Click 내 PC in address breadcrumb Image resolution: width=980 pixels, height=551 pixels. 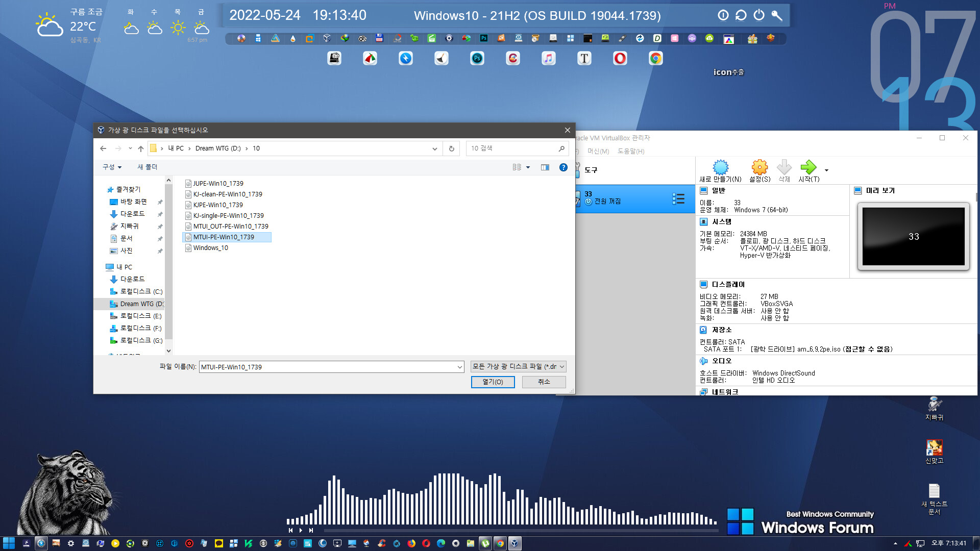pos(176,148)
